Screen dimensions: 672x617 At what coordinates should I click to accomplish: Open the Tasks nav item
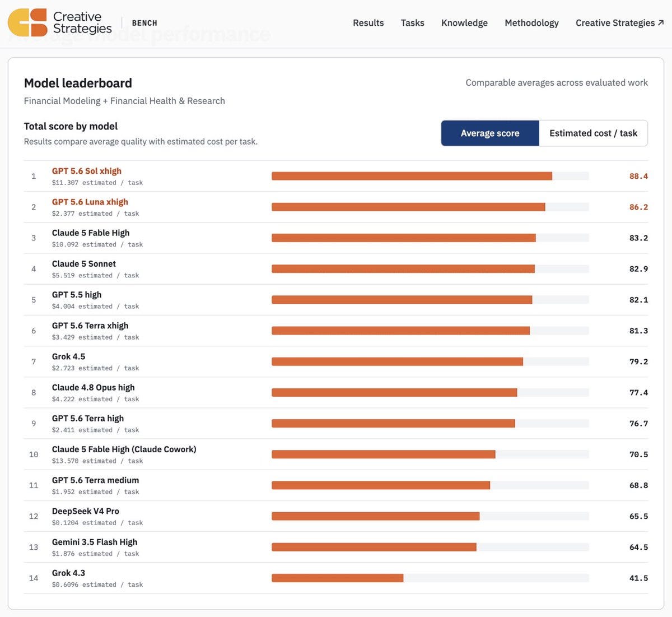pyautogui.click(x=412, y=23)
